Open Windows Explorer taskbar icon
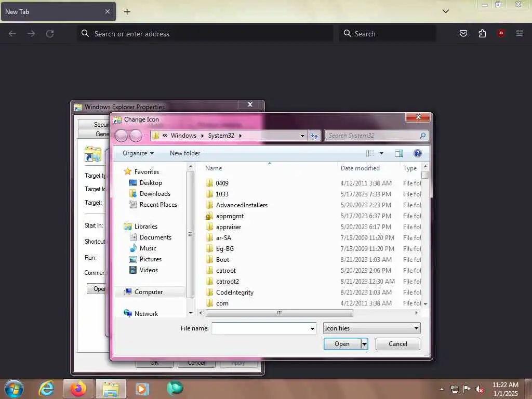 tap(111, 389)
